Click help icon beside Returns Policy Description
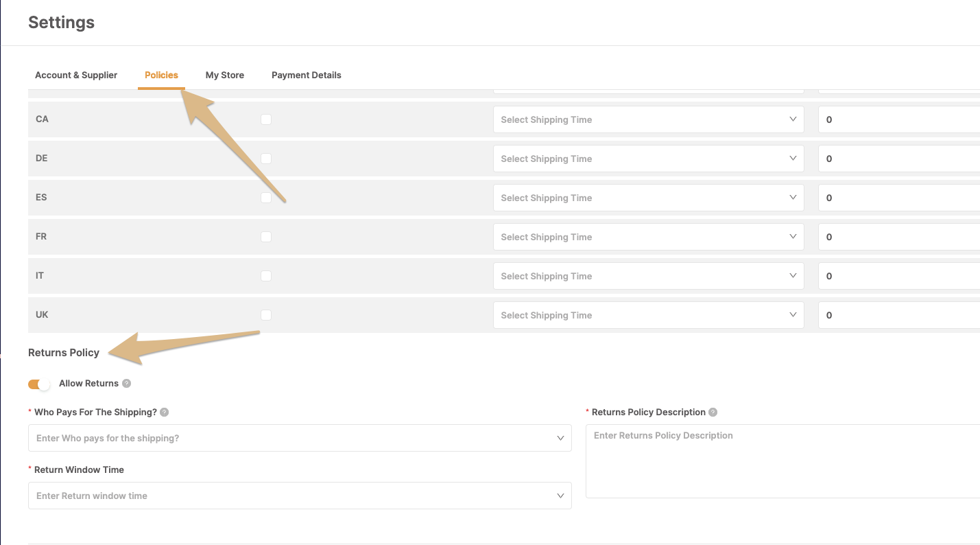The width and height of the screenshot is (980, 545). click(x=713, y=413)
